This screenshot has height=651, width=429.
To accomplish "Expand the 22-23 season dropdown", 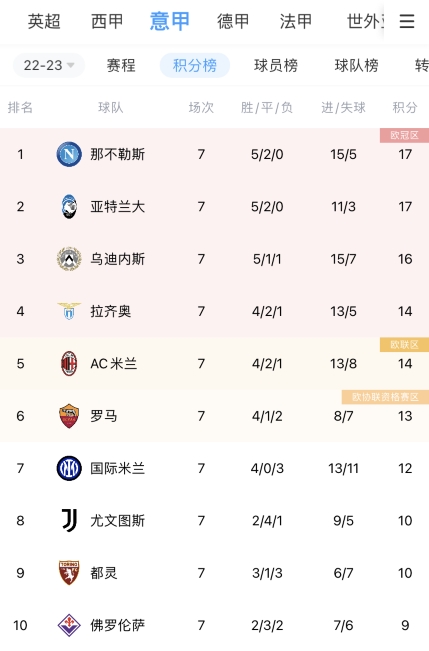I will (x=49, y=65).
